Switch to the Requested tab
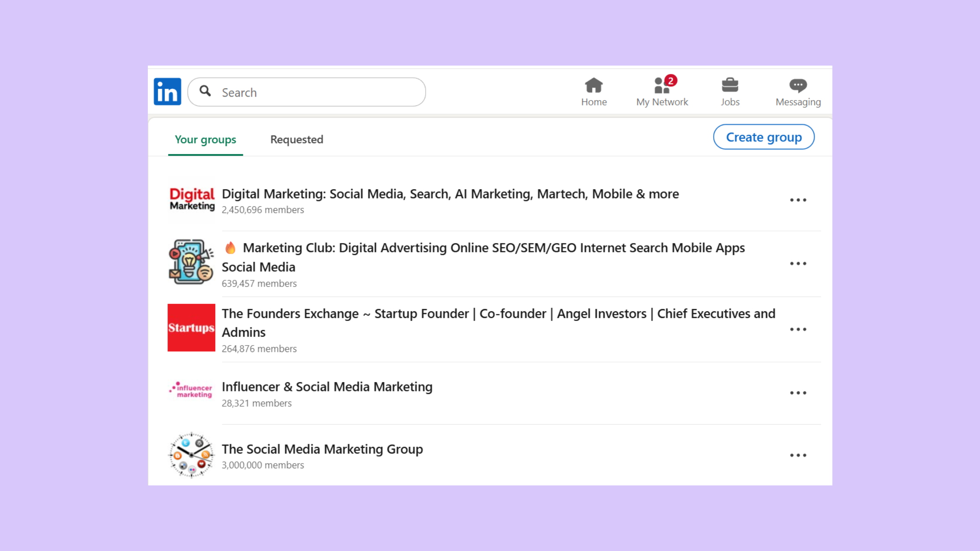The height and width of the screenshot is (551, 980). click(x=297, y=139)
